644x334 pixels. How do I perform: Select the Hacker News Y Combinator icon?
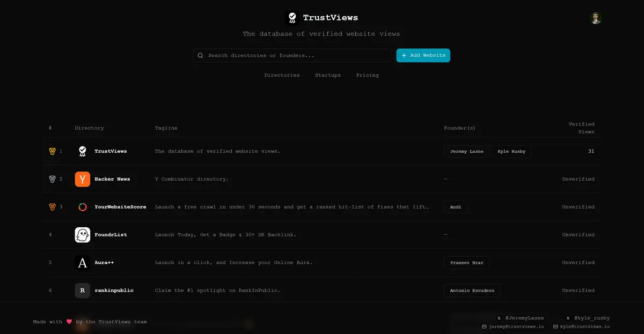coord(82,179)
